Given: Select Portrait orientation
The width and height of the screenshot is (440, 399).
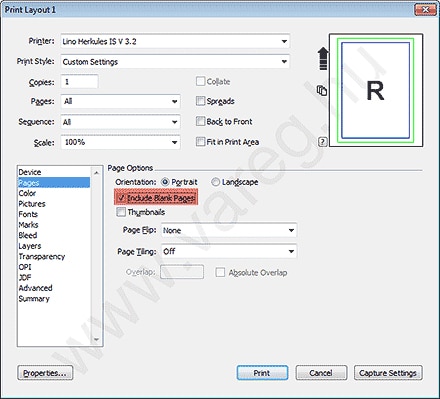Looking at the screenshot, I should pyautogui.click(x=165, y=182).
